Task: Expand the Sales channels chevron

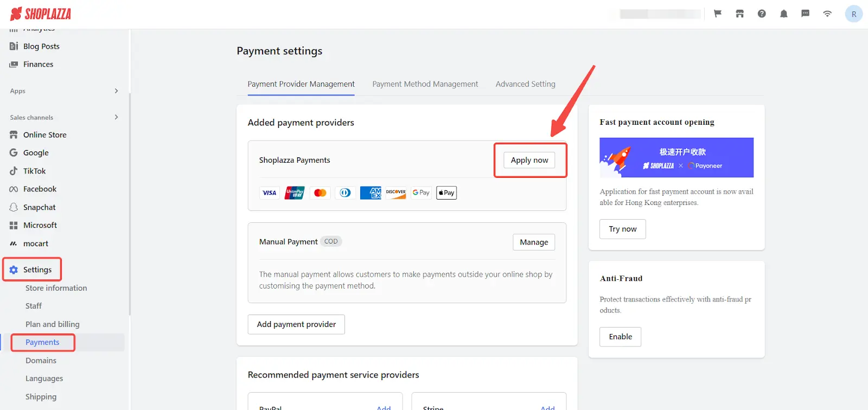Action: (x=116, y=117)
